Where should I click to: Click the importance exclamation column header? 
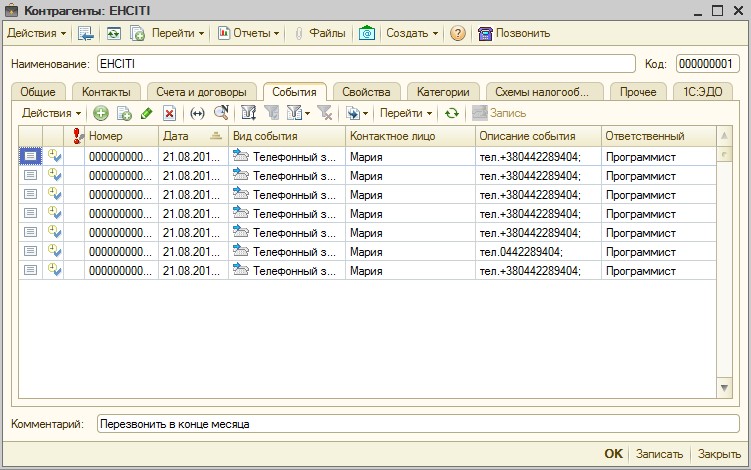click(x=75, y=136)
